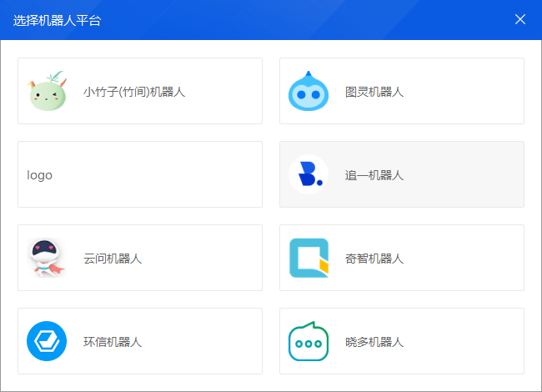Select 晓多机器人 platform label

(x=374, y=342)
